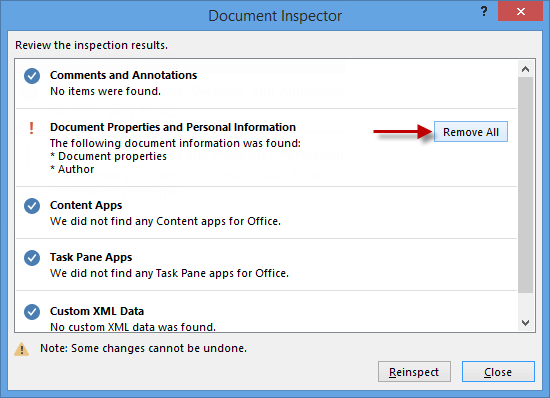Screen dimensions: 550x398
Task: Click the red exclamation icon for Document Properties
Action: pos(32,128)
